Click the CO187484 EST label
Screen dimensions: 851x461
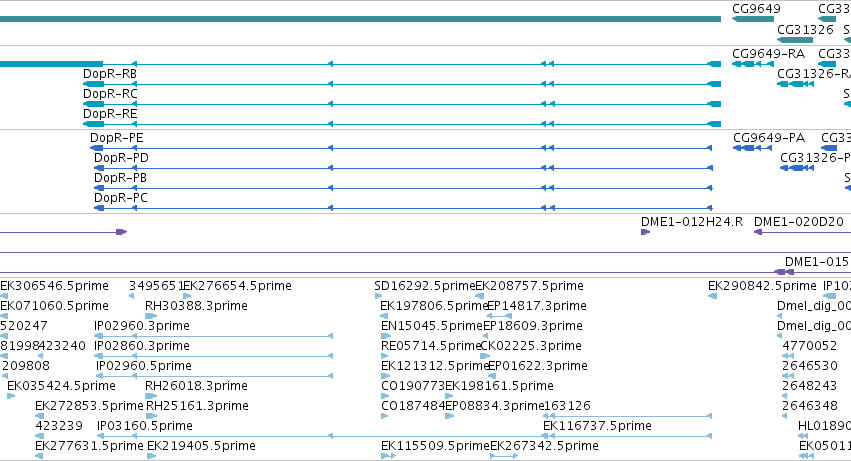pyautogui.click(x=413, y=407)
